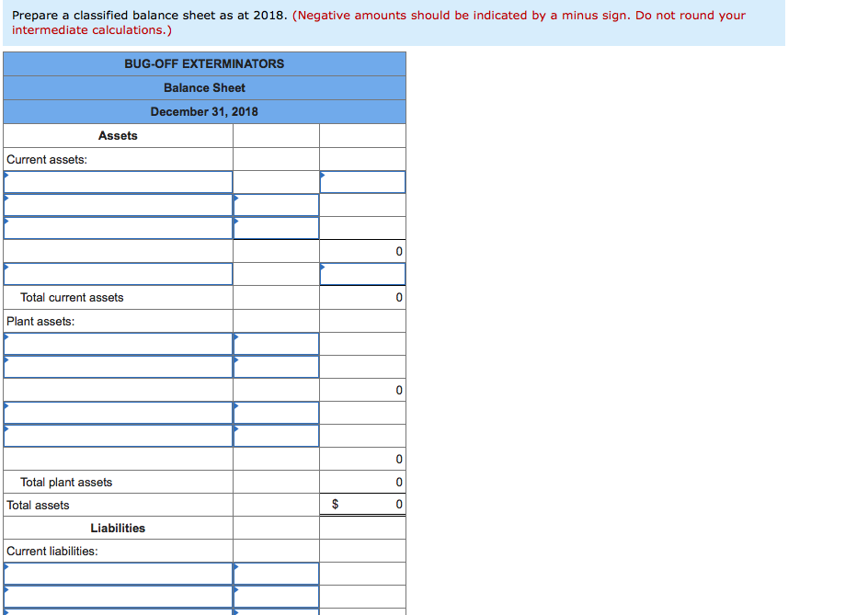Open the first Plant assets account dropdown
868x615 pixels.
[x=118, y=343]
